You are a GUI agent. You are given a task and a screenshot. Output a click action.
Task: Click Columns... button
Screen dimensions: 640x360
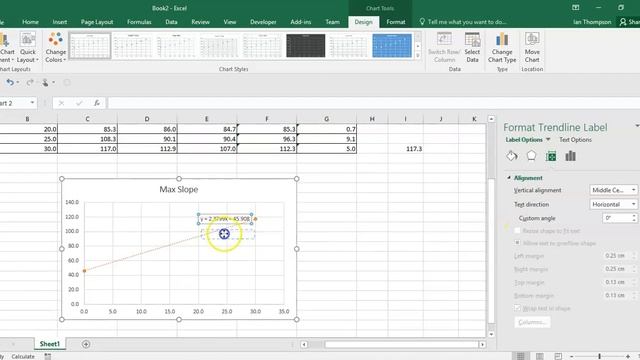pos(532,322)
